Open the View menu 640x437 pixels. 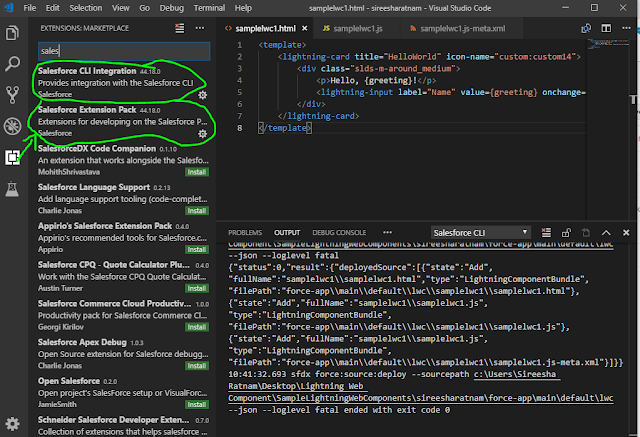pos(121,8)
